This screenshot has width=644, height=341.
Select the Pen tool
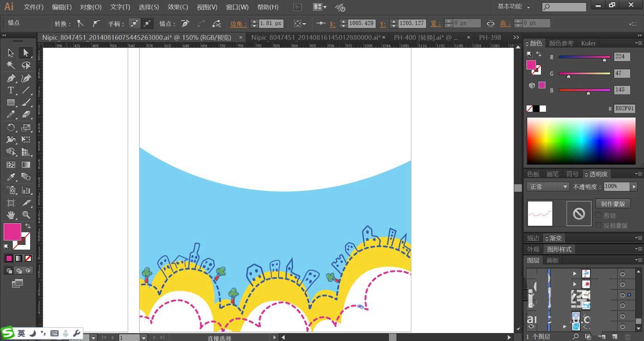tap(11, 78)
